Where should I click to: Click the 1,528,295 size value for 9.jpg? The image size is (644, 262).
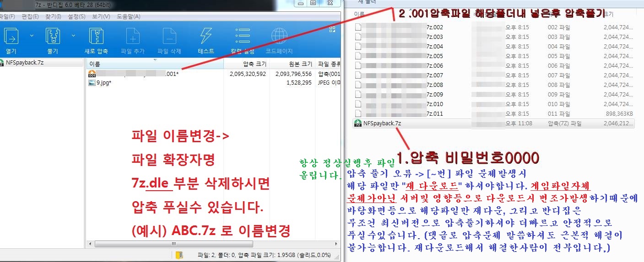[299, 83]
